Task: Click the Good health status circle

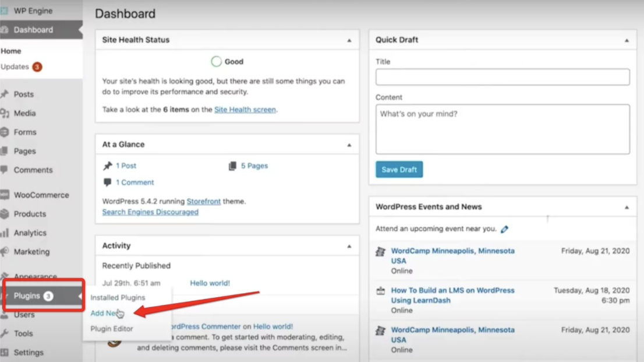Action: (x=216, y=61)
